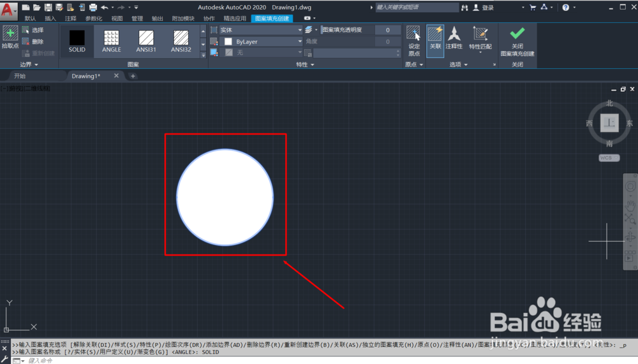Open the Quick Access Toolbar customize arrow
The width and height of the screenshot is (638, 364).
coord(137,7)
